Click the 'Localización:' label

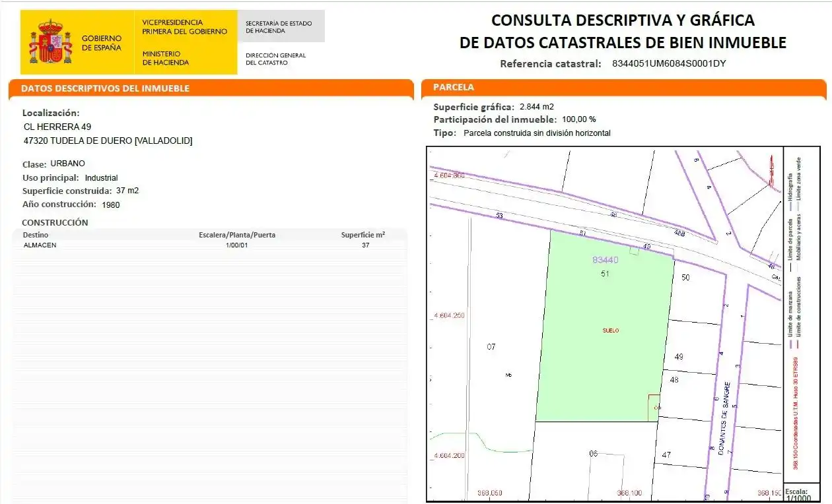[51, 113]
